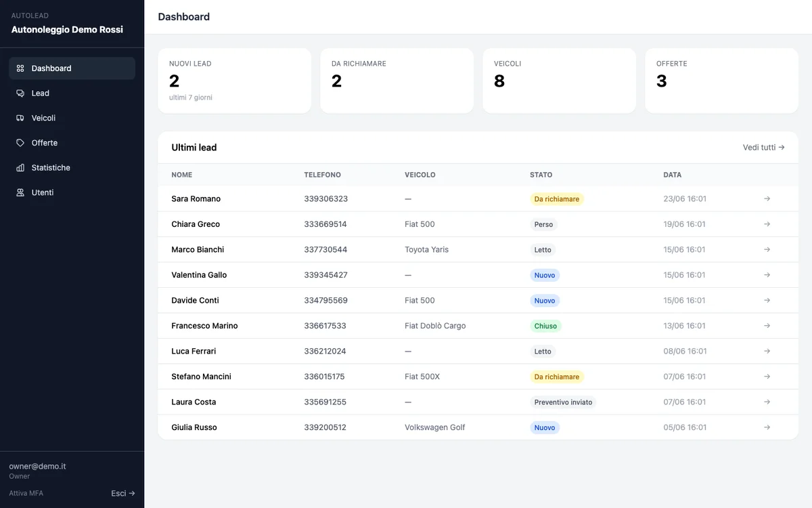
Task: Click lead name Laura Costa
Action: coord(194,402)
